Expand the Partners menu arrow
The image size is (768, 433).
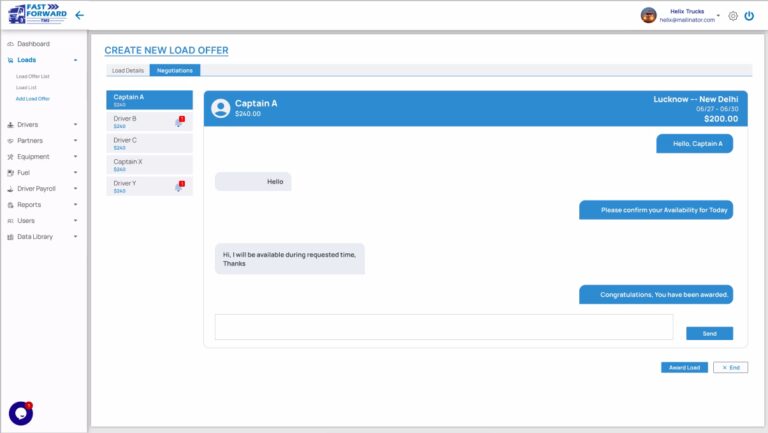point(75,141)
